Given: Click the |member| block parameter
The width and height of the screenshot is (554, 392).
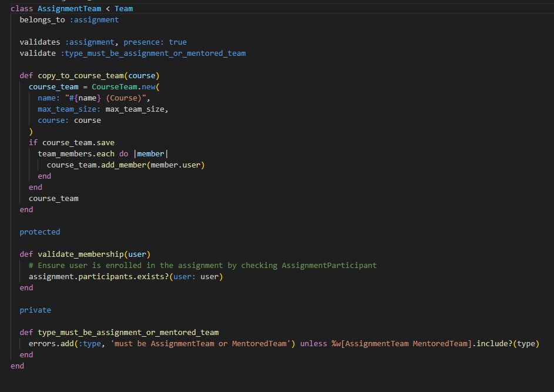Looking at the screenshot, I should [150, 154].
